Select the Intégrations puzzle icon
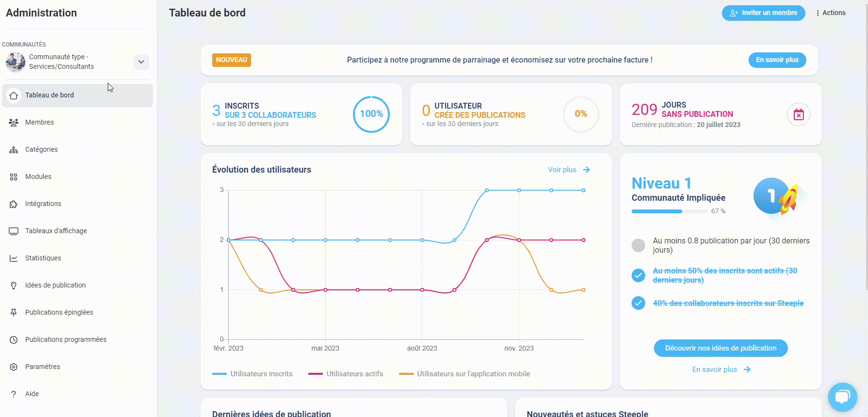Image resolution: width=868 pixels, height=417 pixels. [14, 204]
